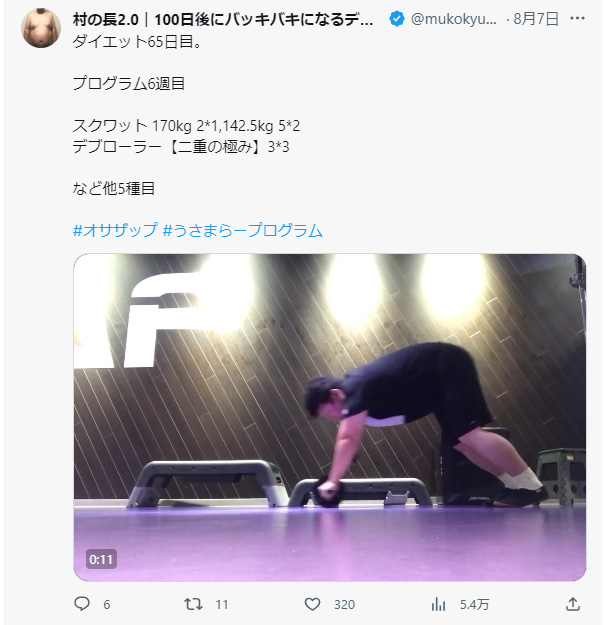605x625 pixels.
Task: Click the reply count 6
Action: click(106, 604)
